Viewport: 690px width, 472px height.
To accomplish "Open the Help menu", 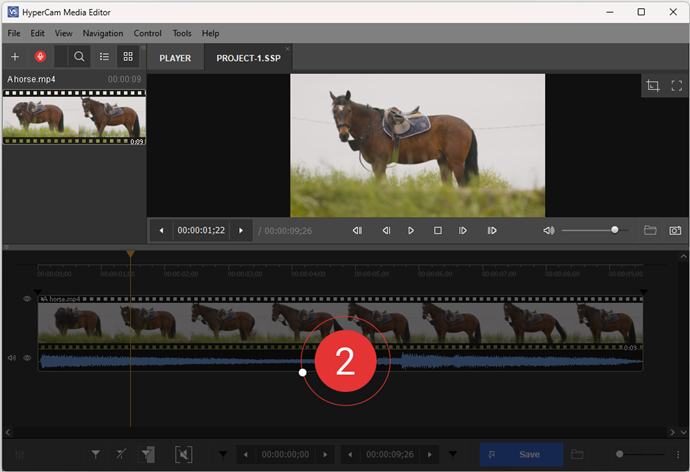I will click(210, 33).
